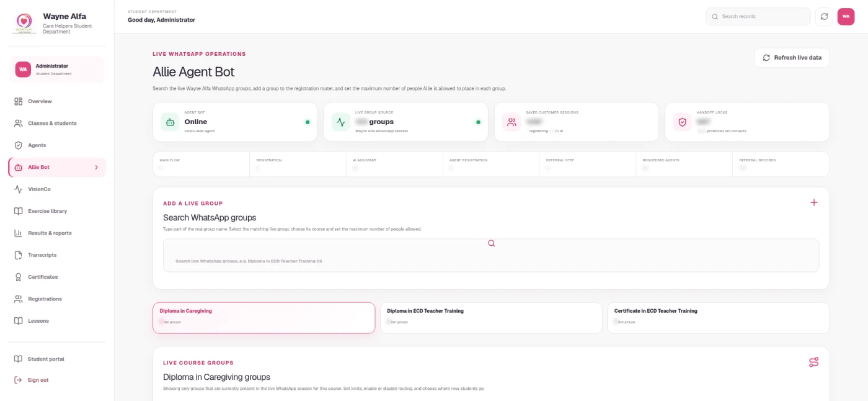Screen dimensions: 868x401
Task: Click the AI Assistant stat cell
Action: pos(394,164)
